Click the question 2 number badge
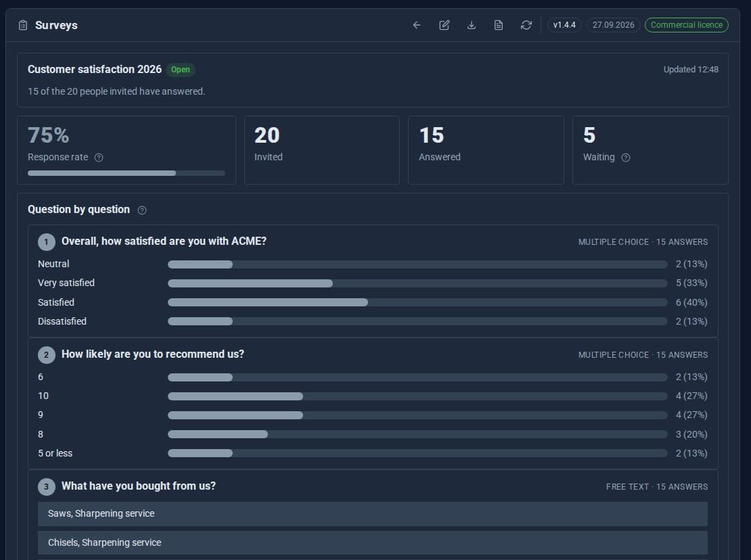The width and height of the screenshot is (751, 560). pos(47,354)
